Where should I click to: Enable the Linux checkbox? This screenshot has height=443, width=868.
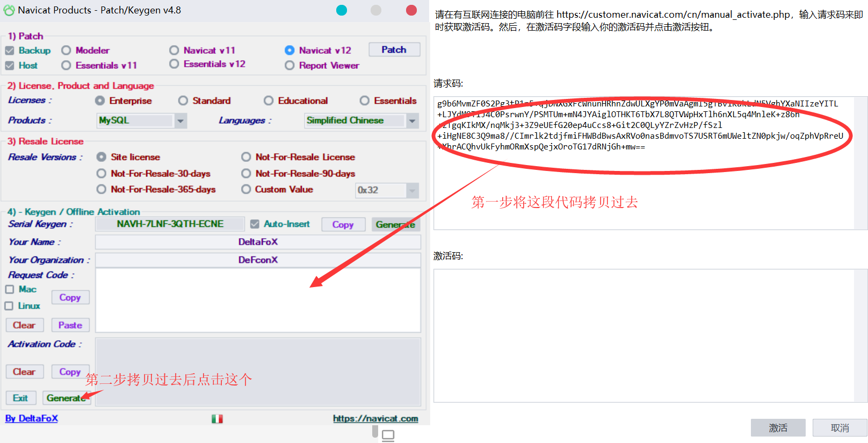pos(9,306)
